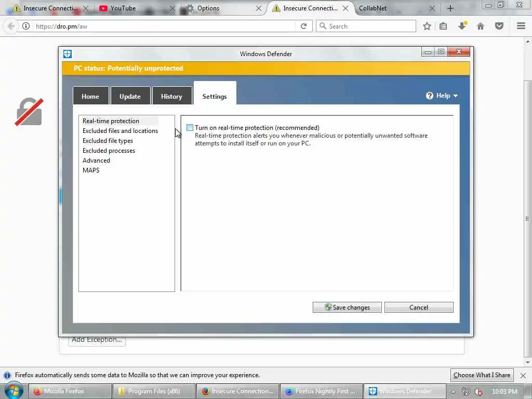
Task: Open Program Files (x86) taskbar item
Action: point(154,391)
